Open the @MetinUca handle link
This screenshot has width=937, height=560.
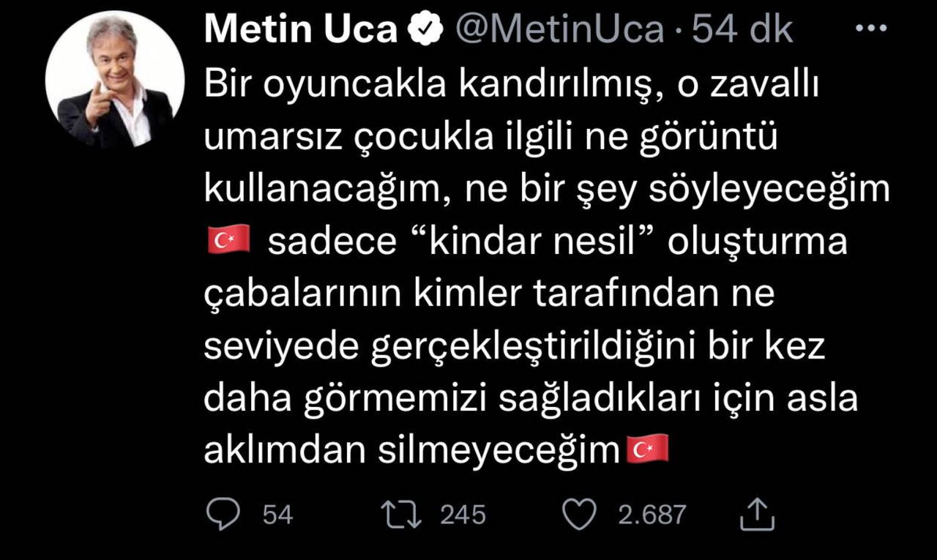coord(560,30)
